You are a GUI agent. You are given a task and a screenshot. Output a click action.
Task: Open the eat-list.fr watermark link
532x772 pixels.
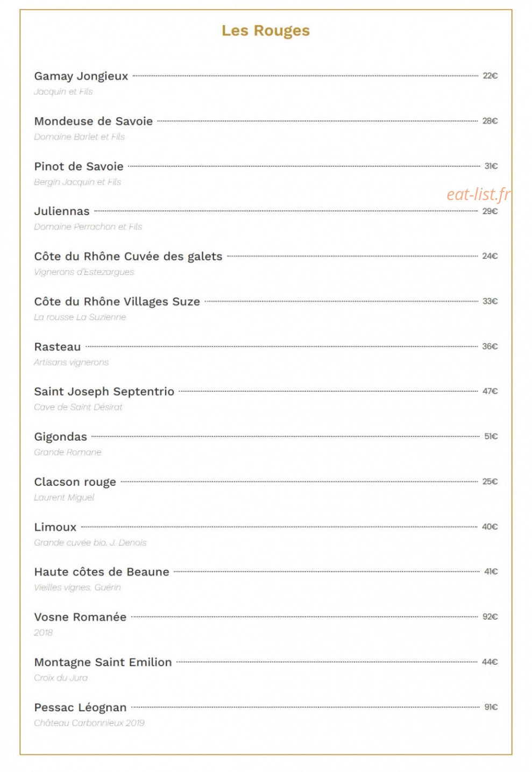478,194
